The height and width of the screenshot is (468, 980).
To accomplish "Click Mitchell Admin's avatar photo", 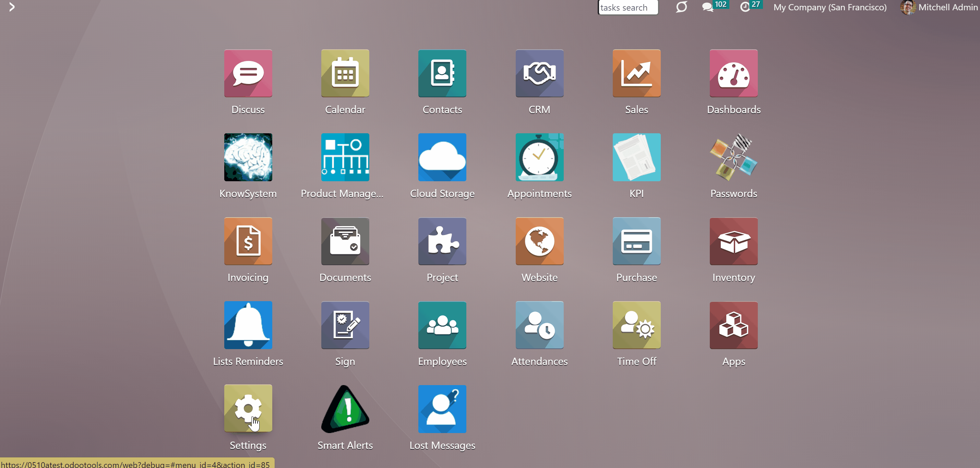I will [x=907, y=7].
